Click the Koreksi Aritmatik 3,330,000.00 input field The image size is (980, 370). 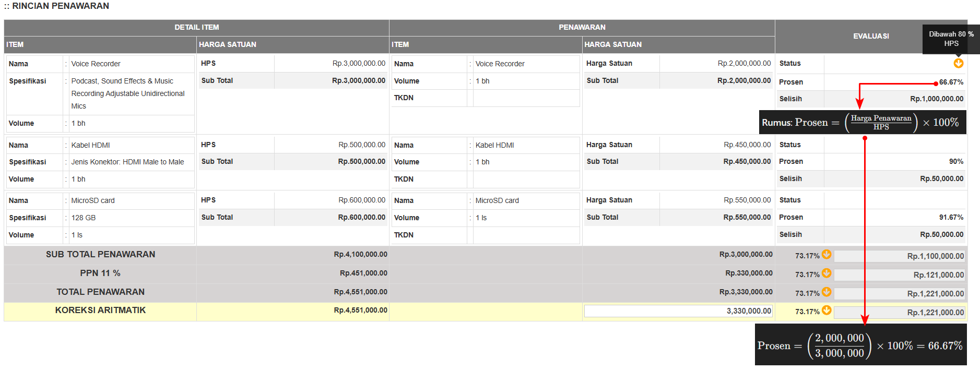pos(678,311)
